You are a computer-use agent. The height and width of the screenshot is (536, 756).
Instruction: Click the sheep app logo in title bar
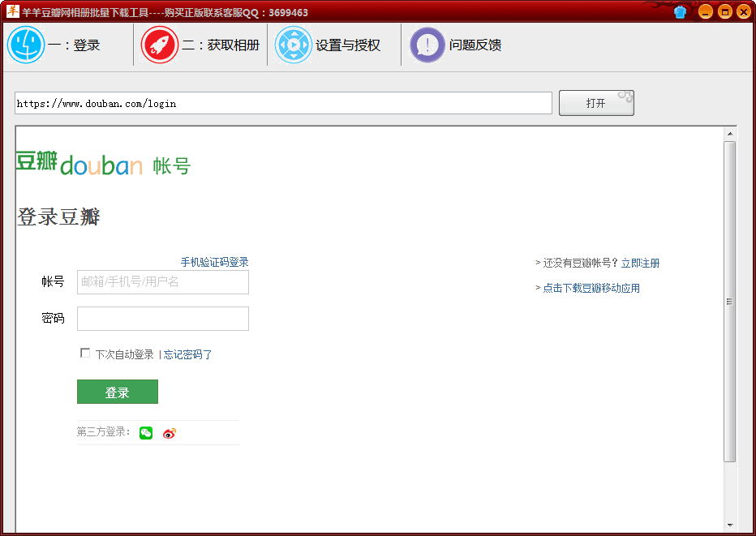pos(12,11)
